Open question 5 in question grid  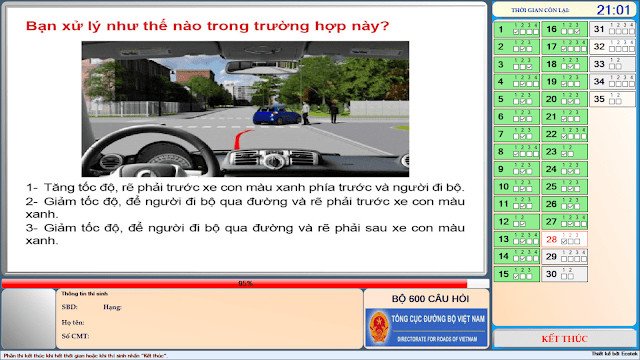517,99
